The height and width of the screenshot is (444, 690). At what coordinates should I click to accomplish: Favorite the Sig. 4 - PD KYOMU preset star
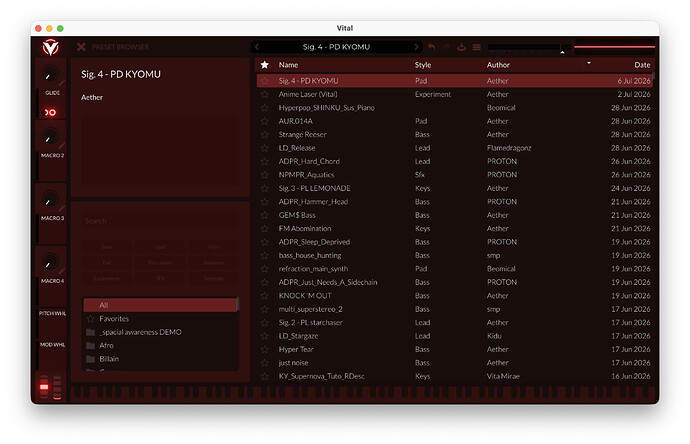point(264,81)
